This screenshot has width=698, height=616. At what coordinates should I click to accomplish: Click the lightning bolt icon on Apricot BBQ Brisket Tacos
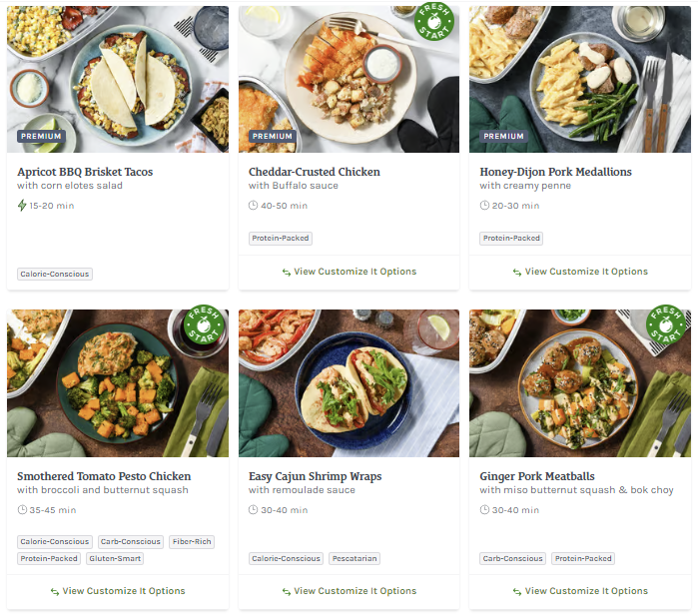pos(22,206)
